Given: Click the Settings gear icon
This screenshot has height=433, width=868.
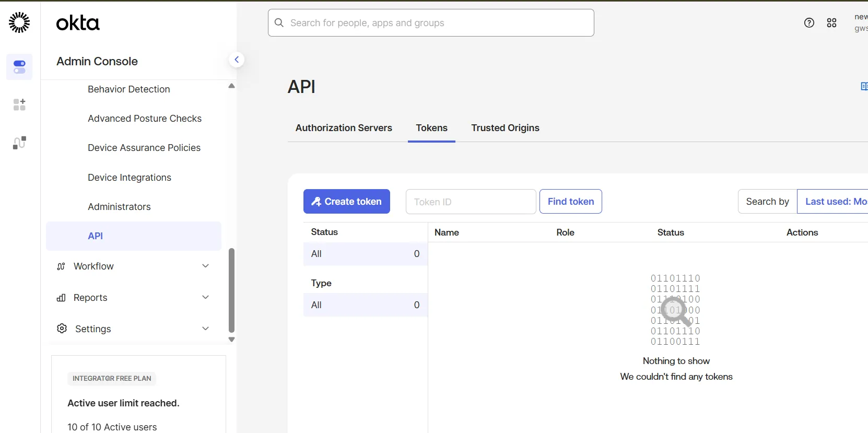Looking at the screenshot, I should point(62,329).
